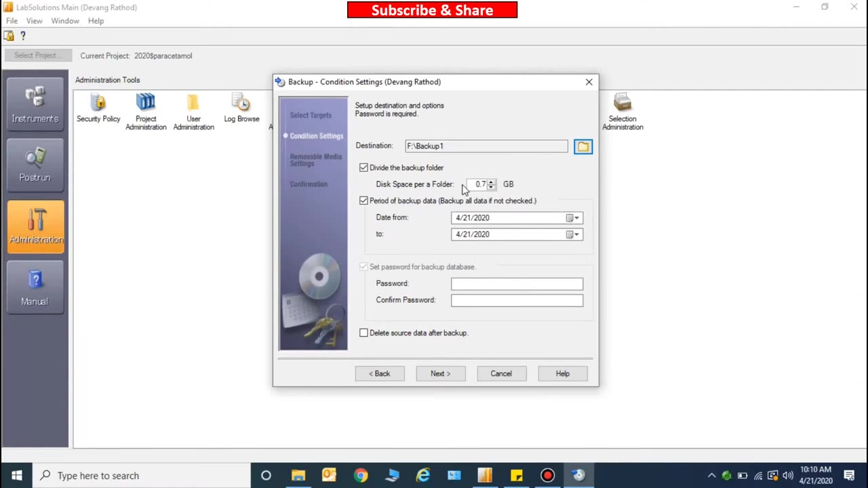The image size is (868, 488).
Task: Select Postrun in the left sidebar
Action: pos(35,164)
